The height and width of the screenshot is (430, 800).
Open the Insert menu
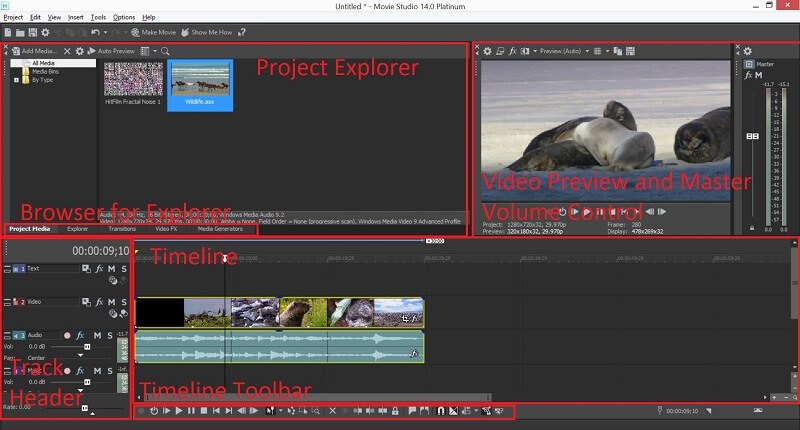pos(76,17)
